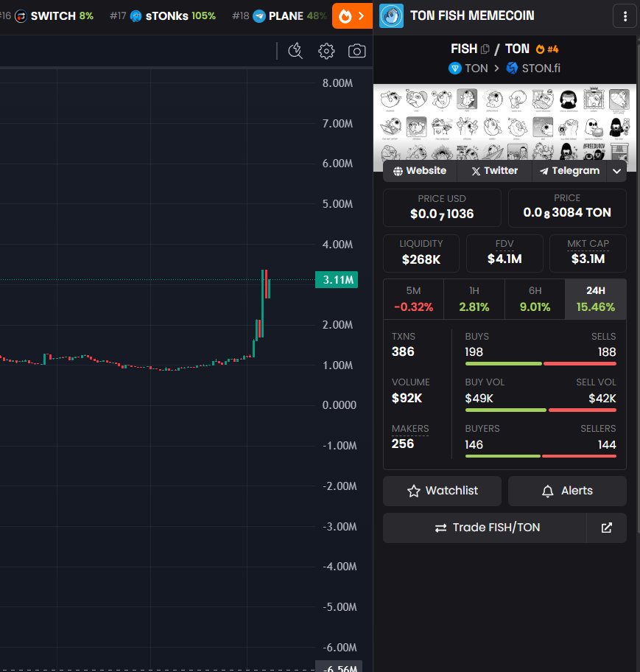
Task: Click the 0.0000 price axis label
Action: pos(340,405)
